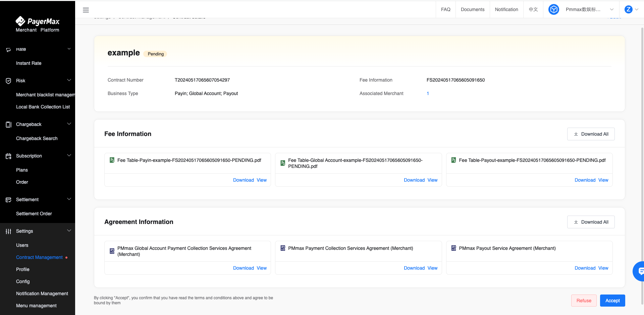Click the Accept button
Viewport: 644px width, 315px height.
(612, 301)
